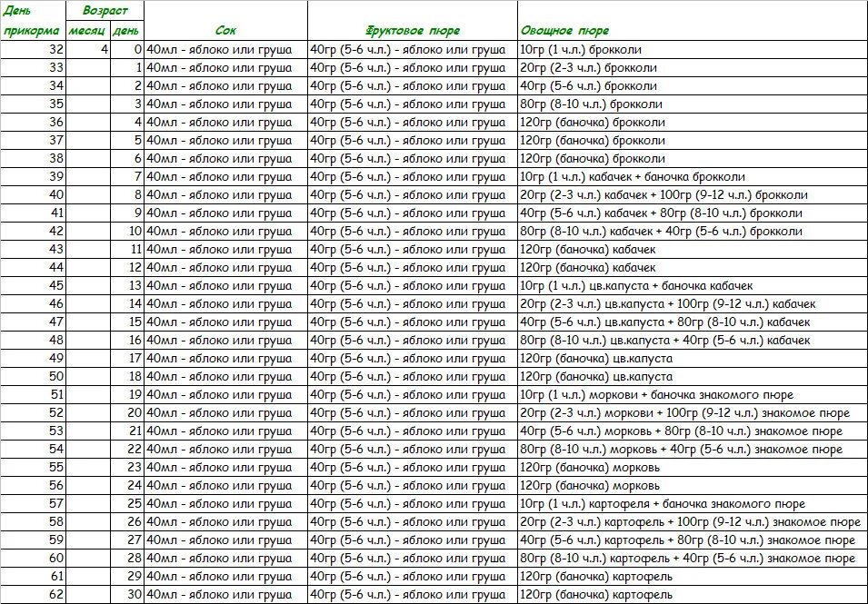Select cell '10гр (1 ч.л.) картофеля + баночка знакомого пюре'

pos(693,504)
